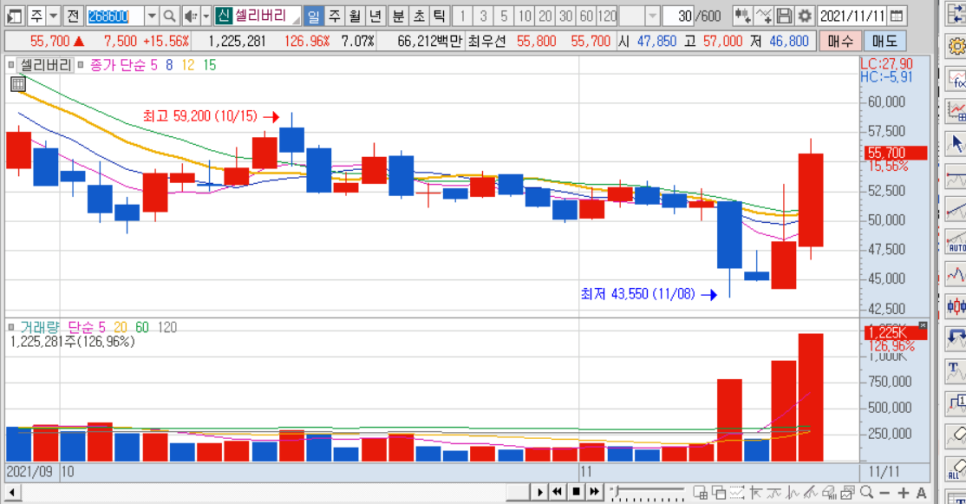
Task: Click the AUTO trendline tool in sidebar
Action: coord(956,242)
